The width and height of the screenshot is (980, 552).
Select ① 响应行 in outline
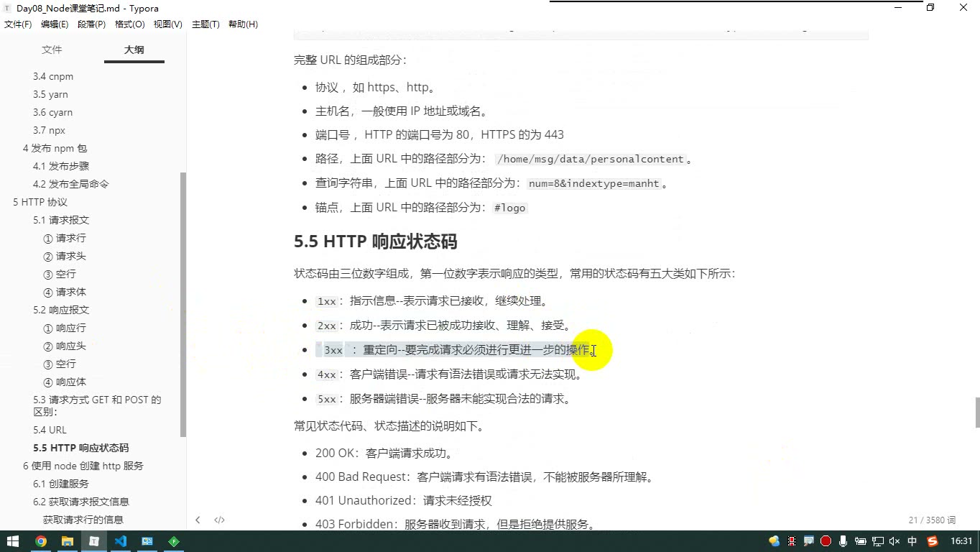point(65,328)
